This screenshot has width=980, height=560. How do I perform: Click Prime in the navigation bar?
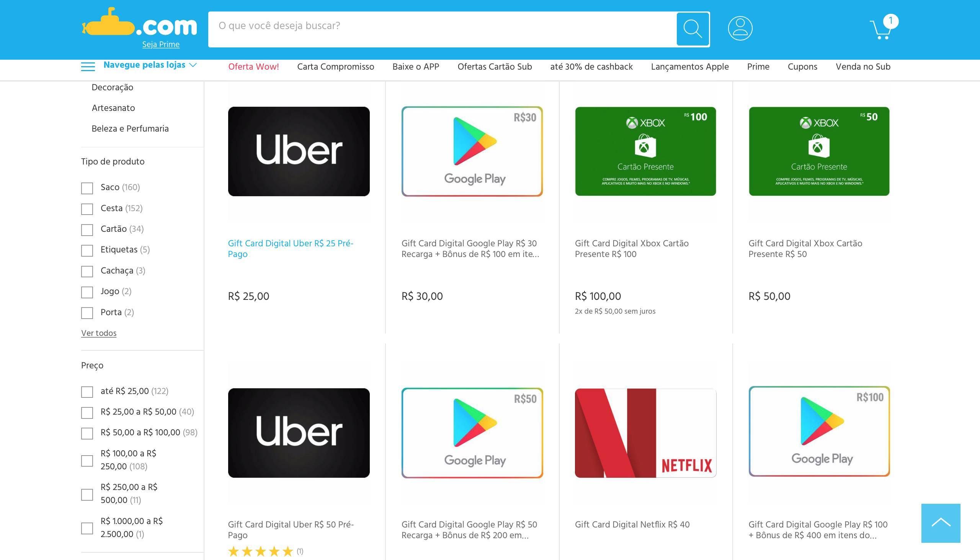pyautogui.click(x=758, y=67)
